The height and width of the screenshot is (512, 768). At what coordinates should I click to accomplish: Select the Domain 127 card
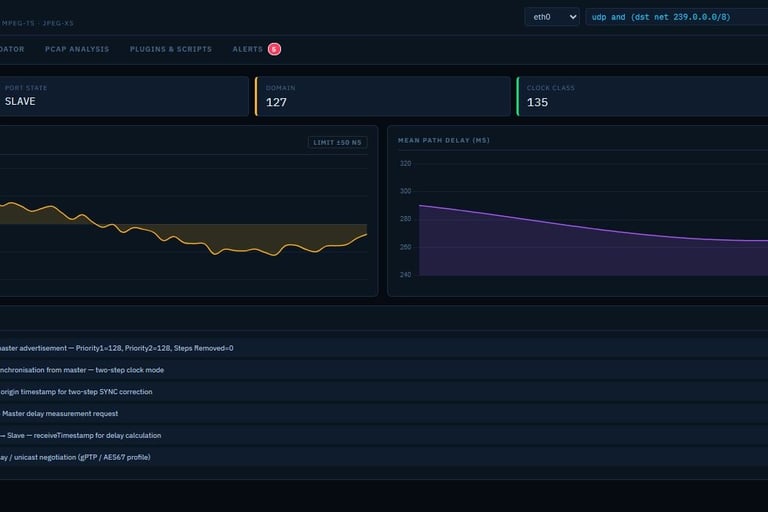pyautogui.click(x=383, y=96)
